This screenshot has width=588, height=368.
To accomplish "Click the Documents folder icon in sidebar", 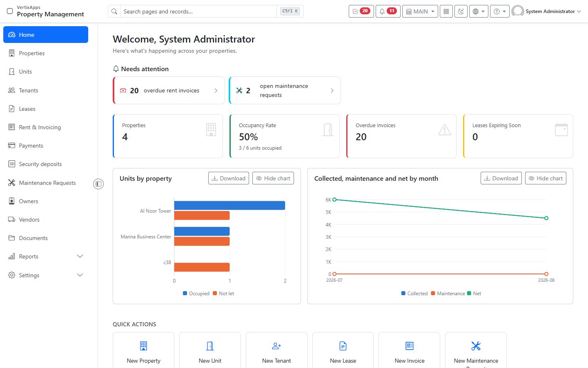I will click(x=11, y=238).
